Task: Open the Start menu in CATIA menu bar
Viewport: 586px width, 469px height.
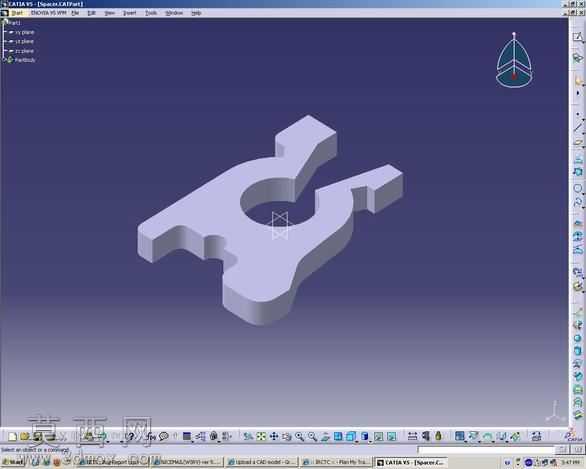Action: [x=17, y=13]
